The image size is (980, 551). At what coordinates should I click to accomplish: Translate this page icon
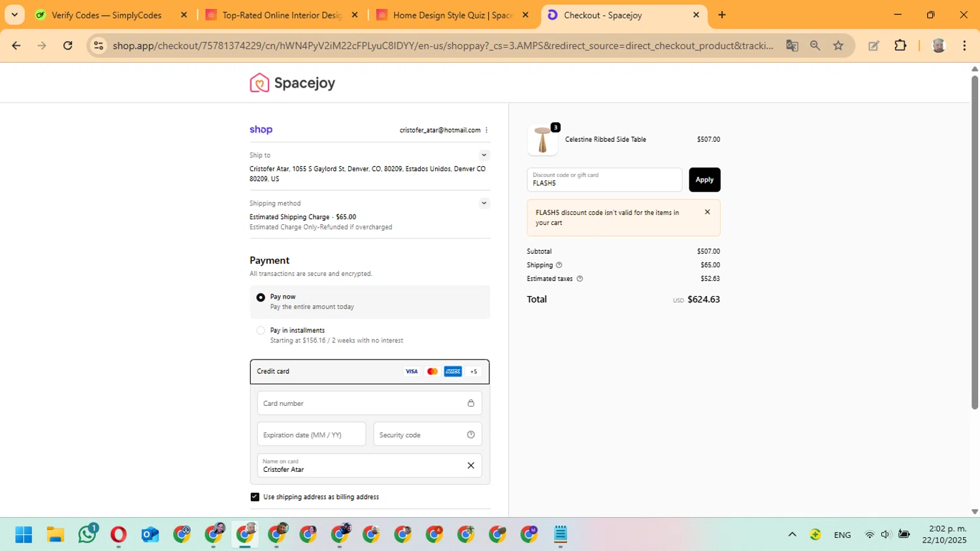[x=792, y=46]
